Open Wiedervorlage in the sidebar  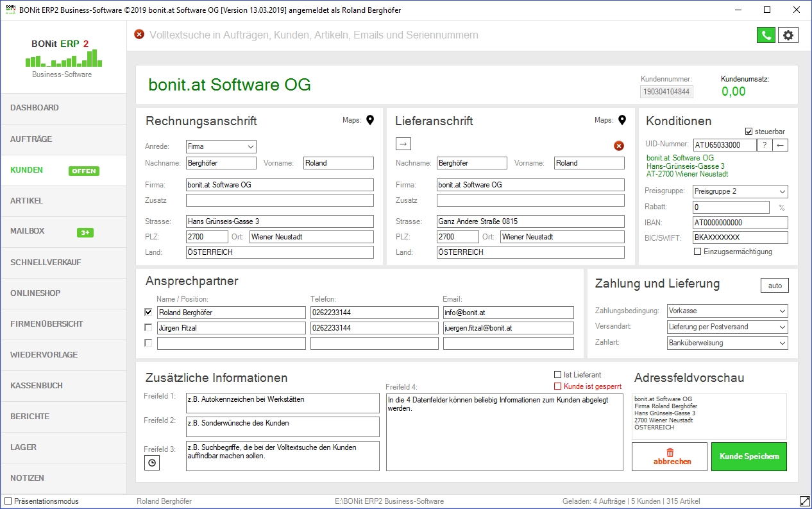click(63, 355)
